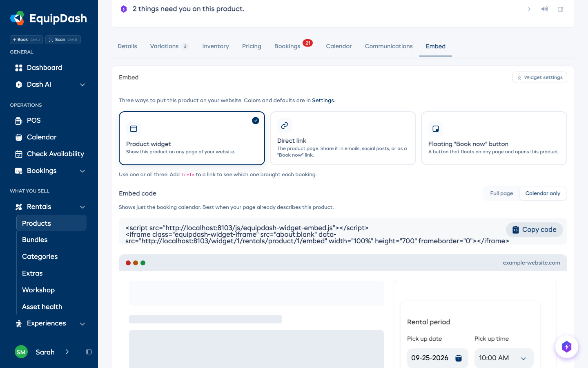
Task: Click the speaker audio icon
Action: [x=545, y=9]
